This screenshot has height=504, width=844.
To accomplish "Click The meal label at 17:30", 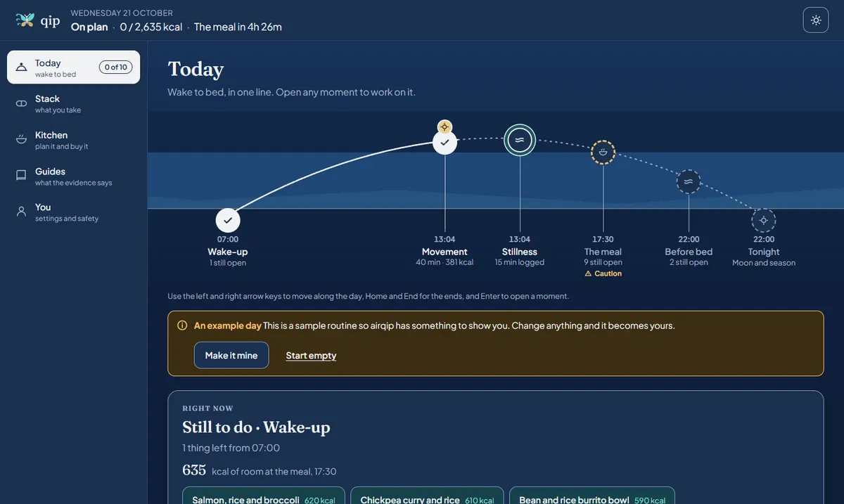I will point(603,252).
